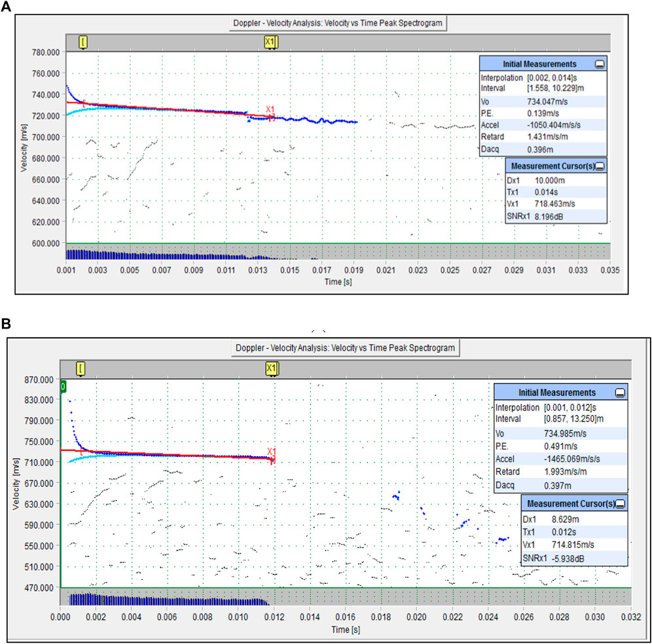Click the green 0 marker in chart B

[63, 387]
